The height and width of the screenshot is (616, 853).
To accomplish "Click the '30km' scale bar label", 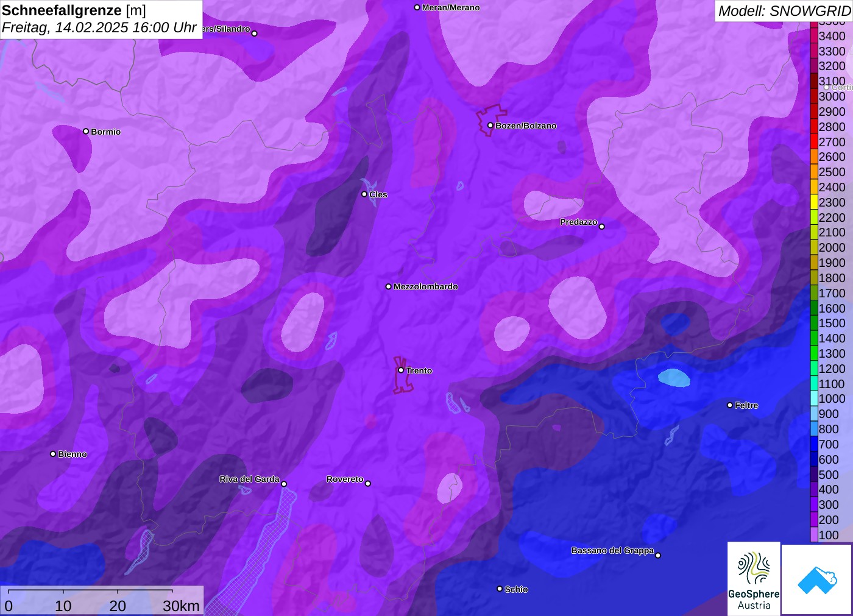I will coord(181,606).
